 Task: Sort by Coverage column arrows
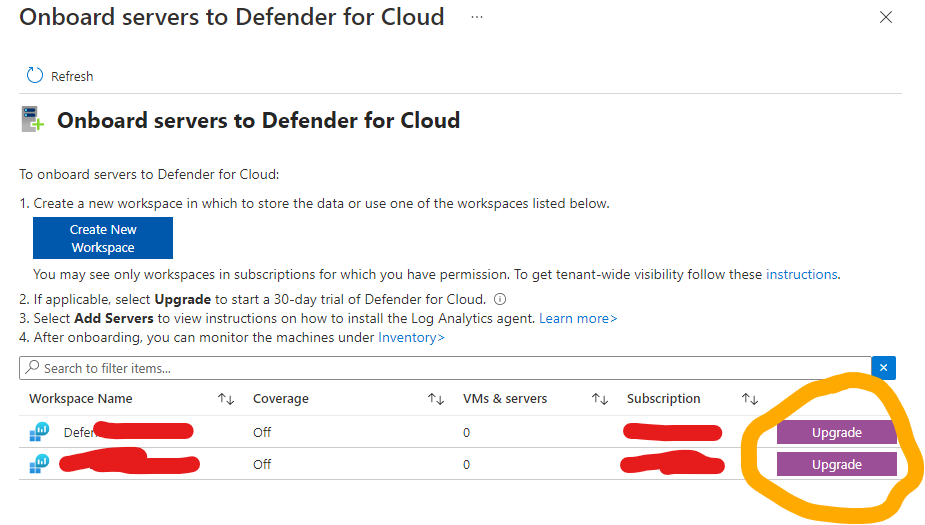point(436,399)
